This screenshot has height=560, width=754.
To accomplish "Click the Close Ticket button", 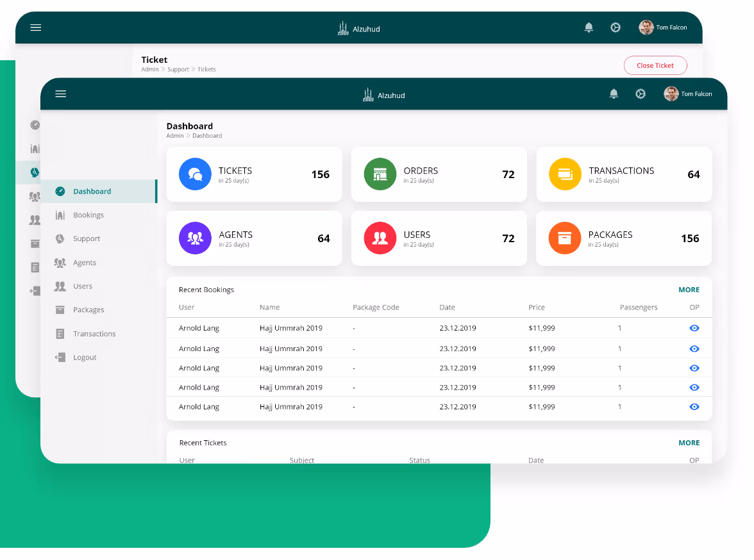I will pos(655,65).
